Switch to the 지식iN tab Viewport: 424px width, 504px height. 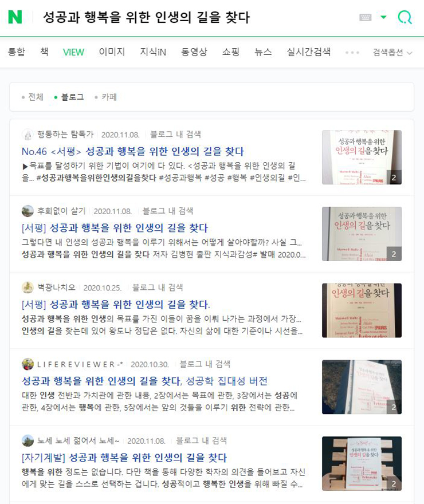point(153,52)
